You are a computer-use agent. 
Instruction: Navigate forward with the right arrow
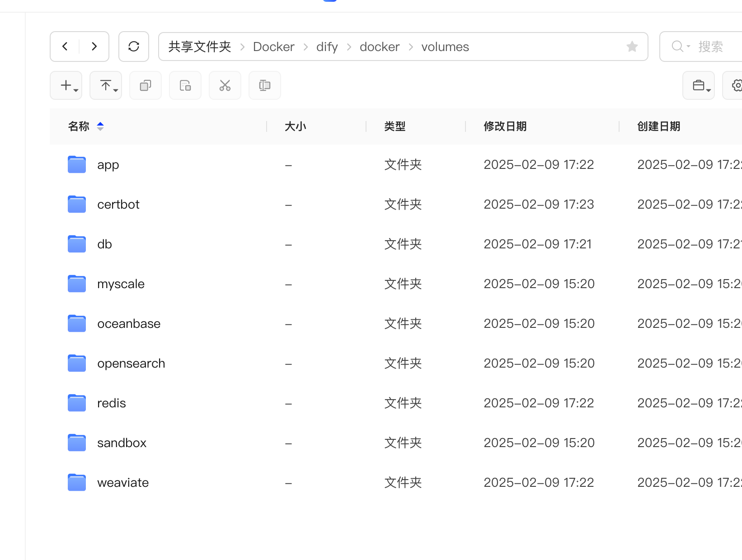94,47
